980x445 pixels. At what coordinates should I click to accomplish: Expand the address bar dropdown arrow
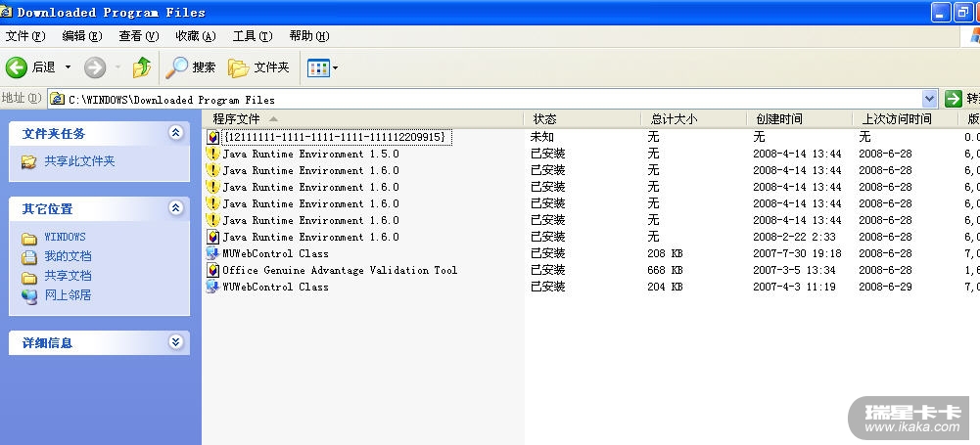tap(930, 99)
